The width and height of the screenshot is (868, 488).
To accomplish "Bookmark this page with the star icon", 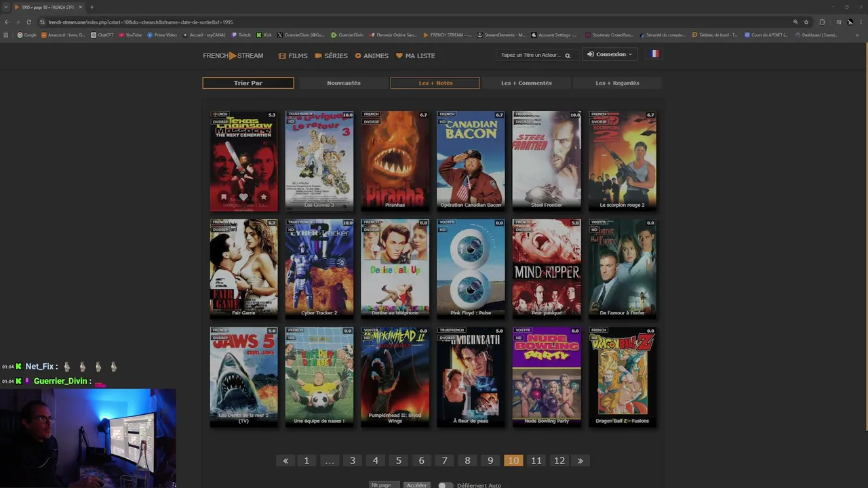I will pyautogui.click(x=806, y=22).
